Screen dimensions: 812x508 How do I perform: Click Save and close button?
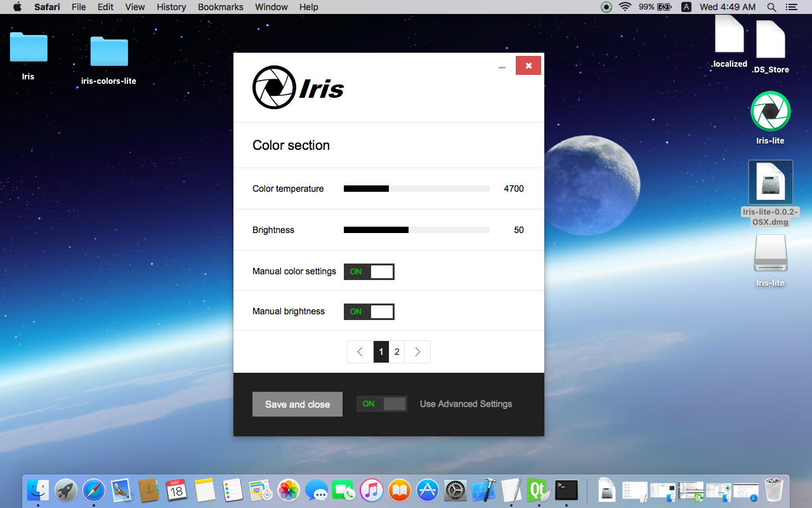(298, 404)
